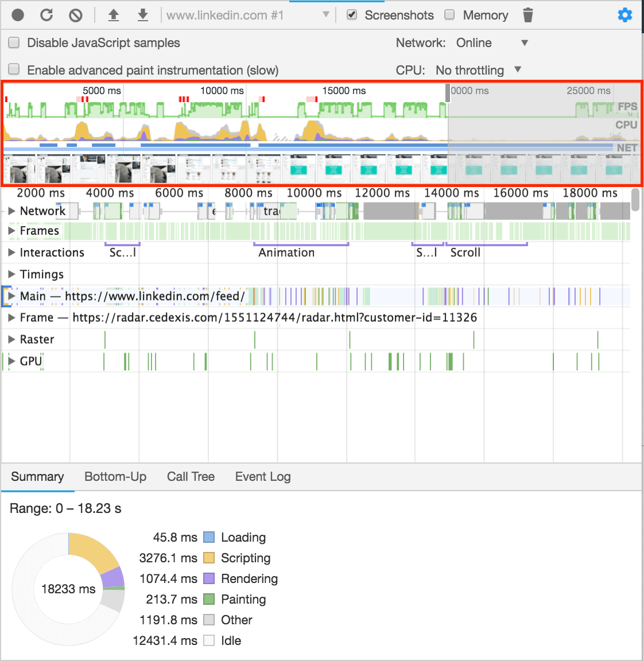
Task: Click the FPS chart label
Action: (627, 107)
